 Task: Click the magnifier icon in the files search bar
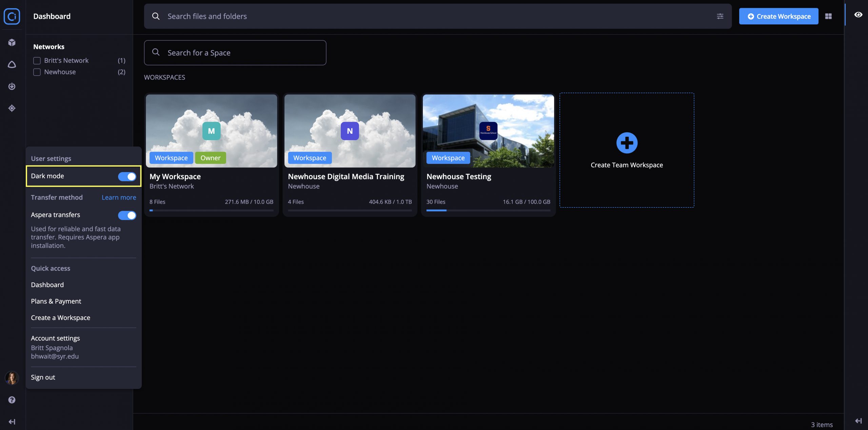pos(156,16)
